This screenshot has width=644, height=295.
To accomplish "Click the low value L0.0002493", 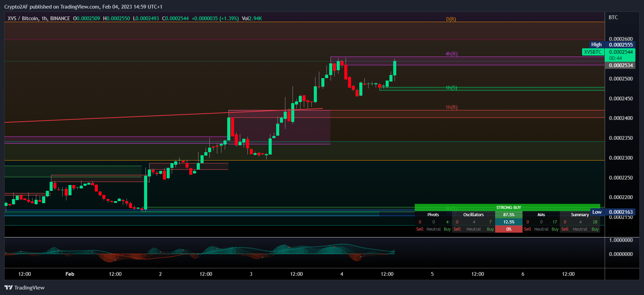I will coord(146,19).
